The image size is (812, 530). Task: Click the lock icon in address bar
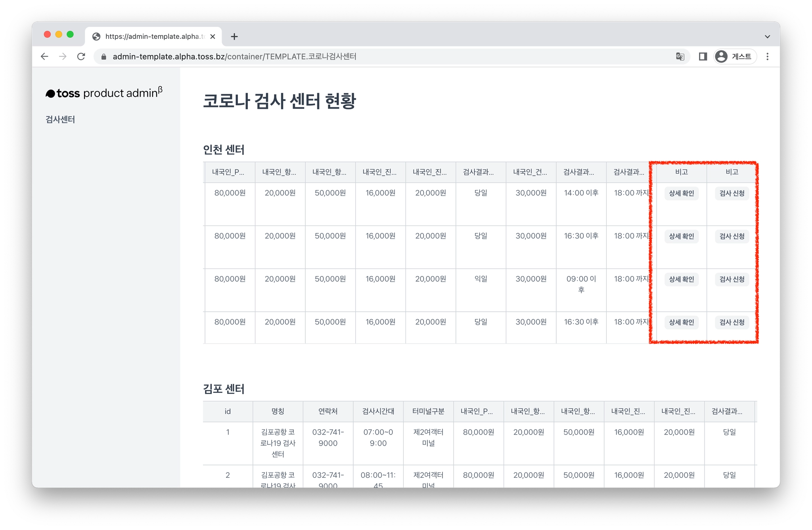[104, 57]
